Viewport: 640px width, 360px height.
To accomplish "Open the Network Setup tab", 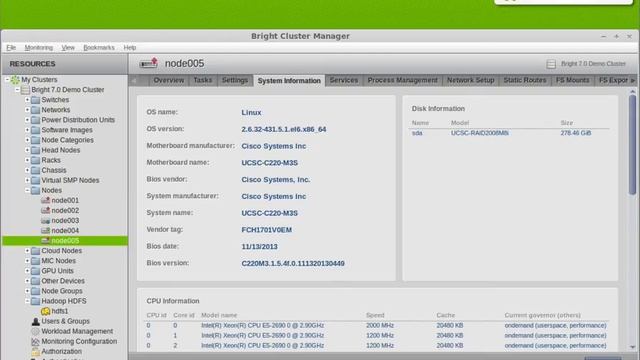I will (471, 80).
